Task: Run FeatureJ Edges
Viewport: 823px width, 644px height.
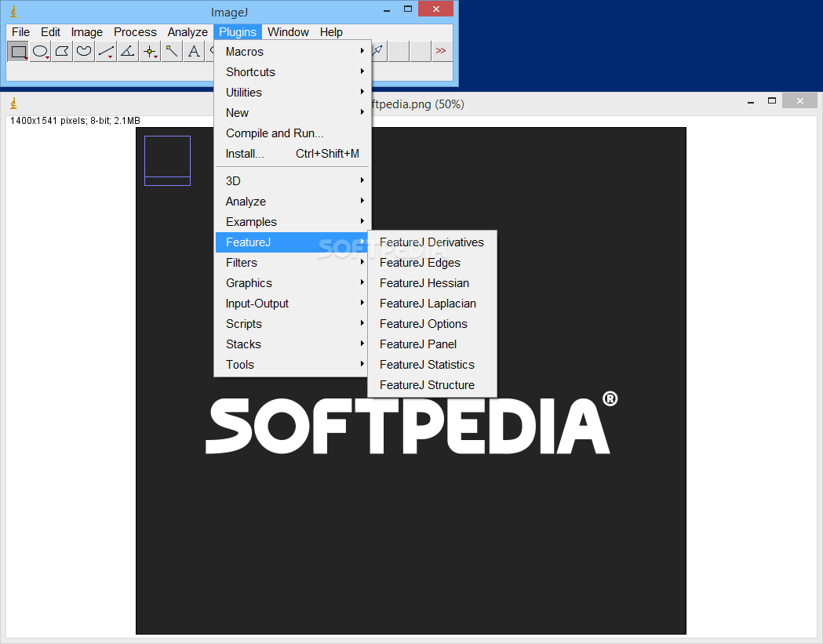Action: tap(432, 263)
